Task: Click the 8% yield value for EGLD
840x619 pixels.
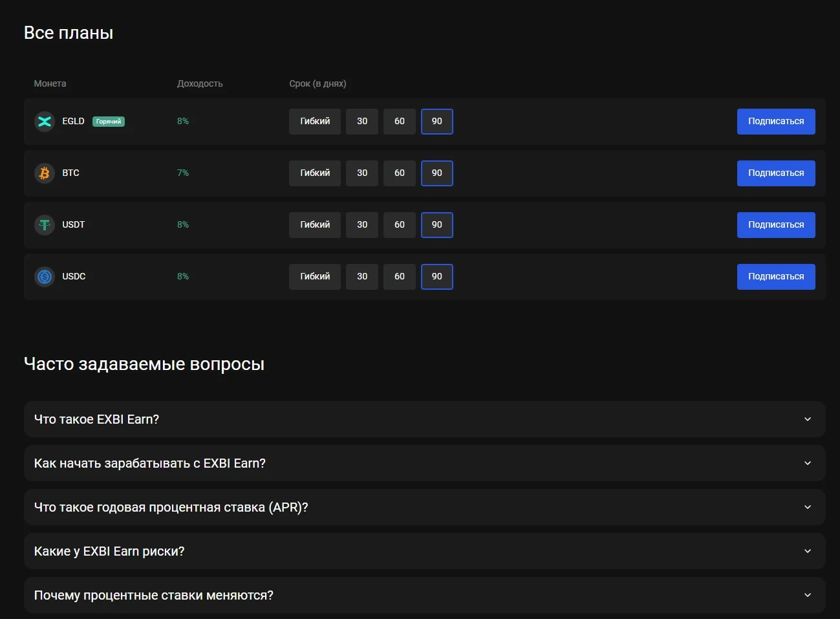Action: (183, 121)
